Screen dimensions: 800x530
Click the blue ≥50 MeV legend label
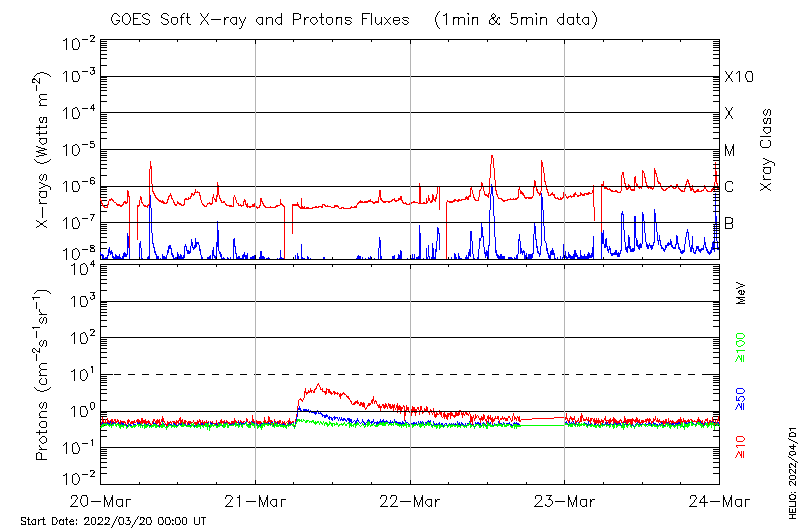(x=741, y=397)
